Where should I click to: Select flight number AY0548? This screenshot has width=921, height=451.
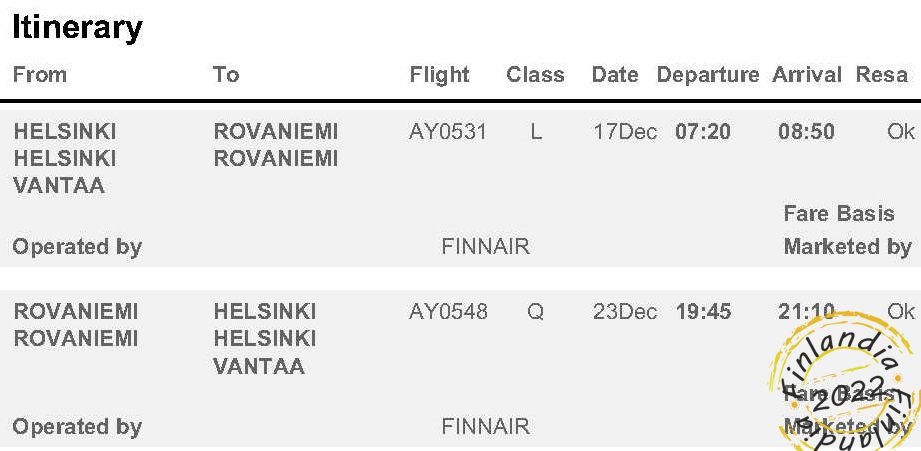(448, 311)
